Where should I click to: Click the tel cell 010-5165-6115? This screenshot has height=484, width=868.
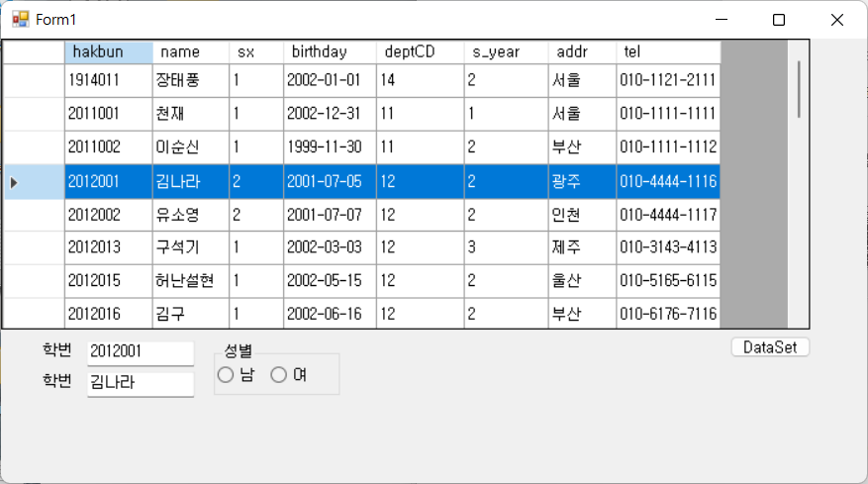668,281
